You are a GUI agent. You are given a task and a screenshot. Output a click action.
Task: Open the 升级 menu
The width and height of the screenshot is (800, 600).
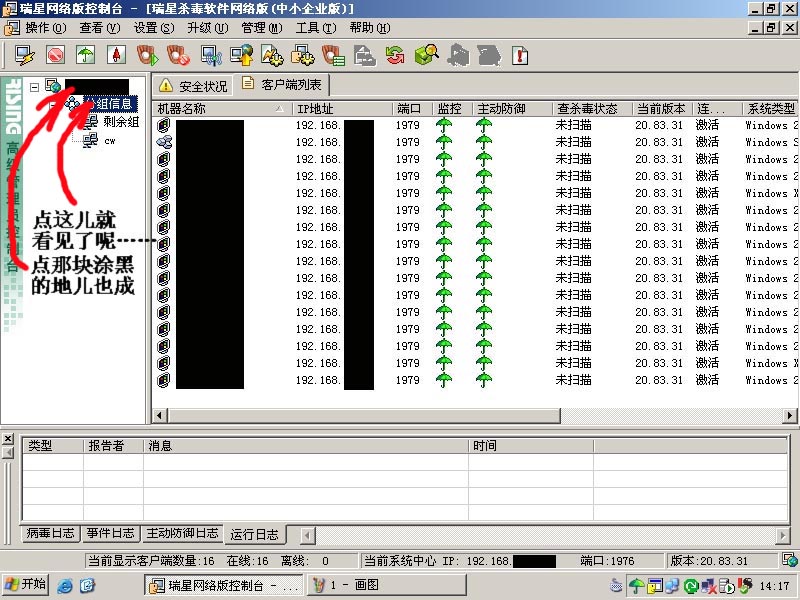point(203,28)
